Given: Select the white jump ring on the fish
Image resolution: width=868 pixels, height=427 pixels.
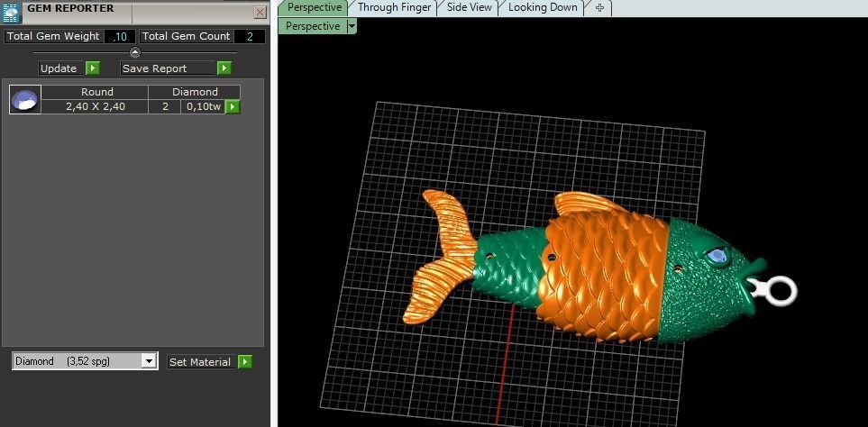Looking at the screenshot, I should (x=781, y=290).
